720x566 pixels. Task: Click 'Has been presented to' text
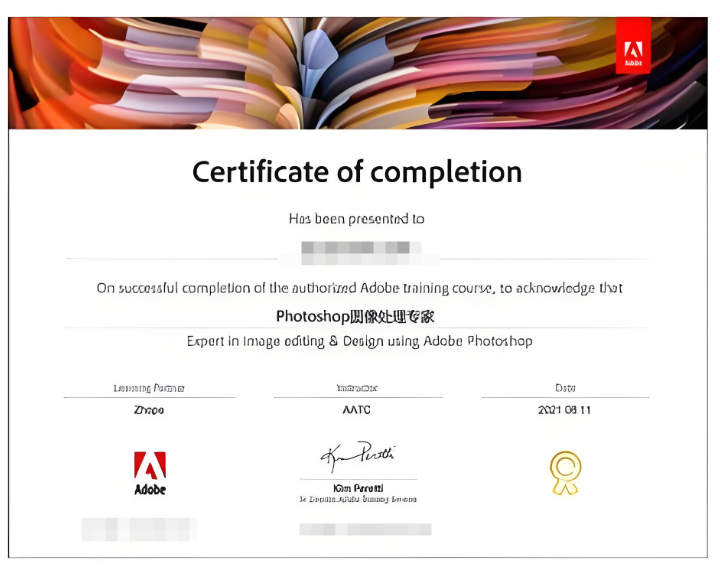[356, 219]
